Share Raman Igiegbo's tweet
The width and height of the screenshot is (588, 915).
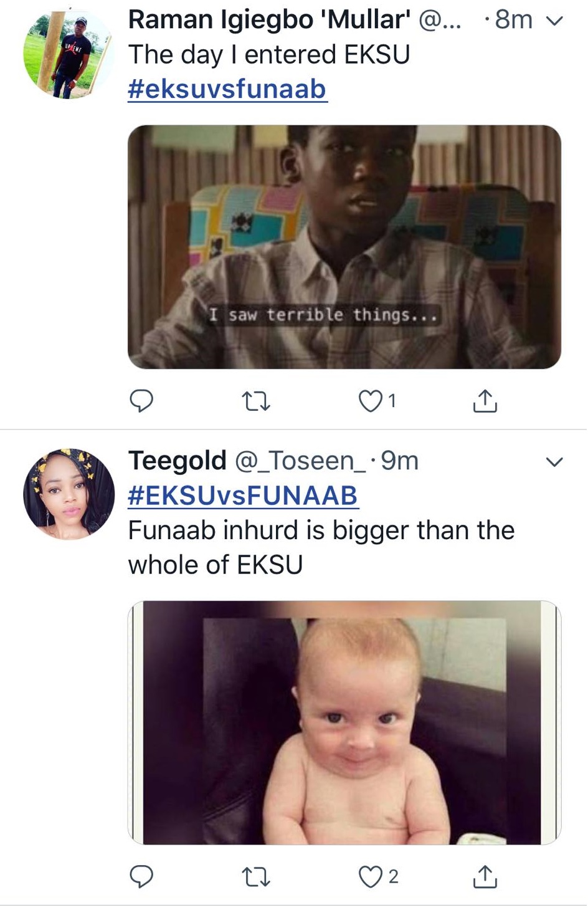pyautogui.click(x=485, y=401)
